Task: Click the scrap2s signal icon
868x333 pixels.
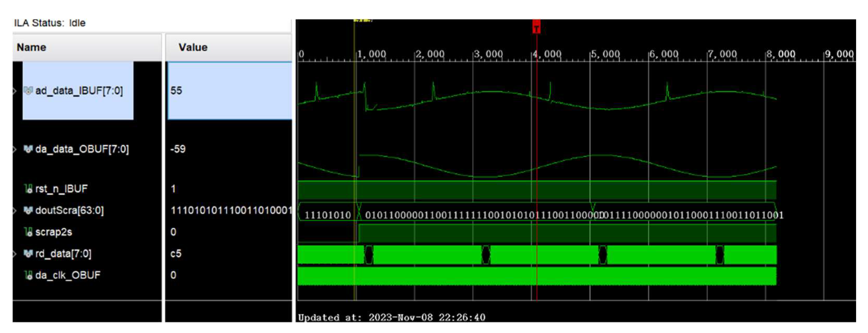Action: (28, 232)
